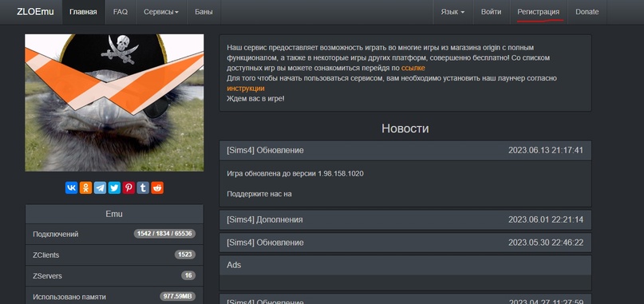Select the ZClients row
The width and height of the screenshot is (644, 304).
[x=114, y=255]
